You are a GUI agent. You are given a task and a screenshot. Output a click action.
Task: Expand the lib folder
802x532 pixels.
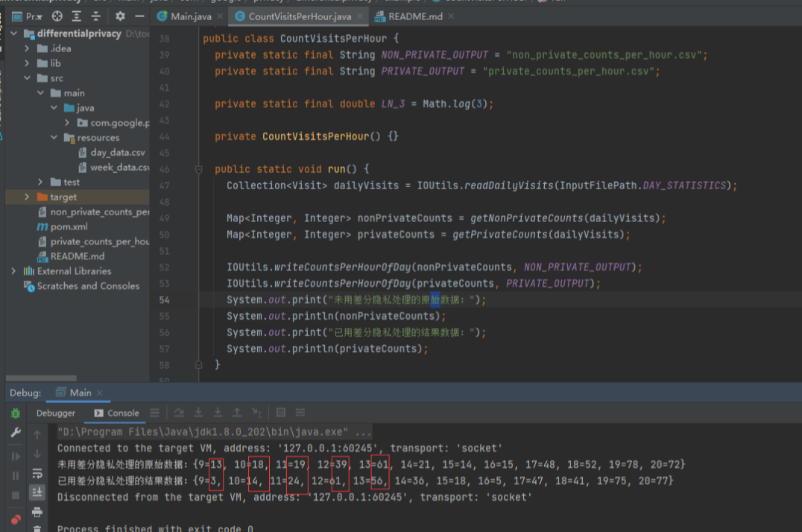27,63
